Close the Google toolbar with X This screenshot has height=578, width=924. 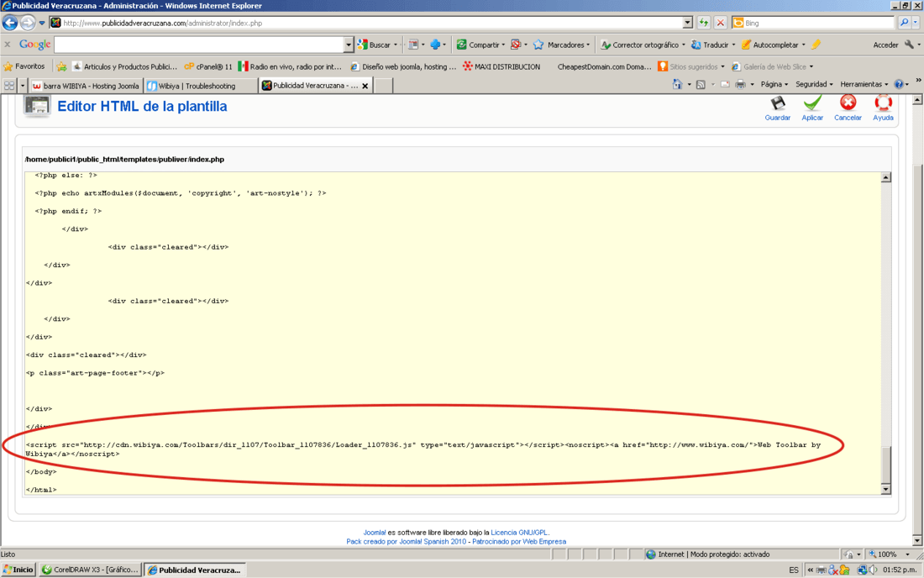click(7, 45)
